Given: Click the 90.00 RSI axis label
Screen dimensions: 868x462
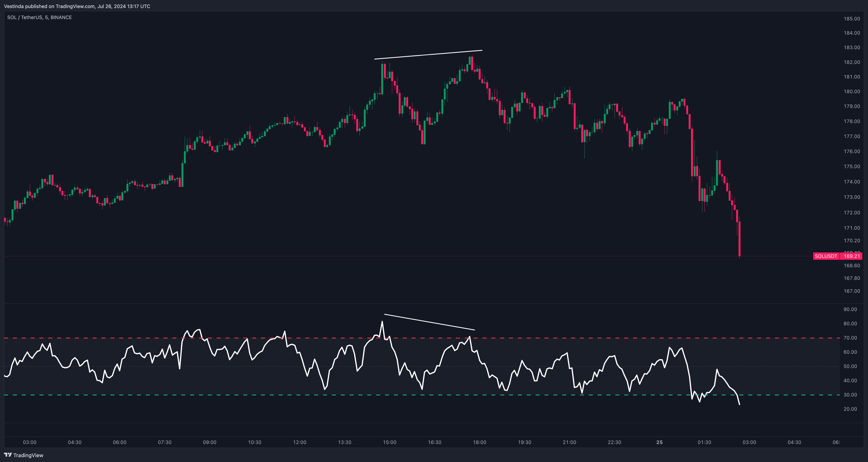Looking at the screenshot, I should click(x=850, y=310).
